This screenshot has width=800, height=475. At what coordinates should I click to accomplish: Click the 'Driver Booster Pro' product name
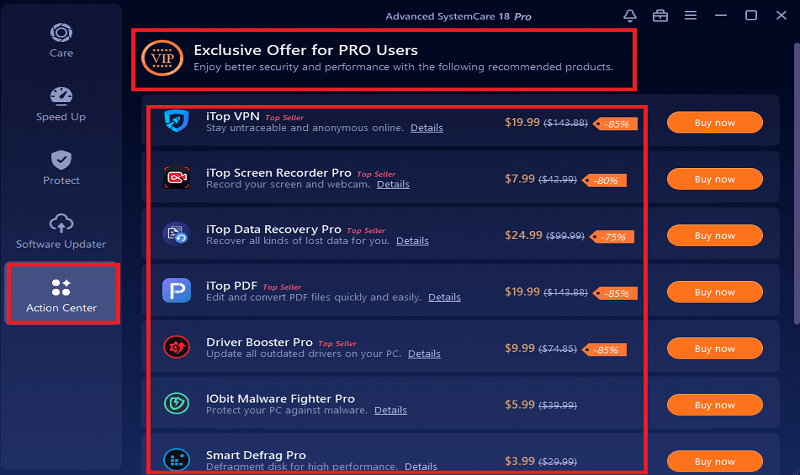tap(259, 342)
